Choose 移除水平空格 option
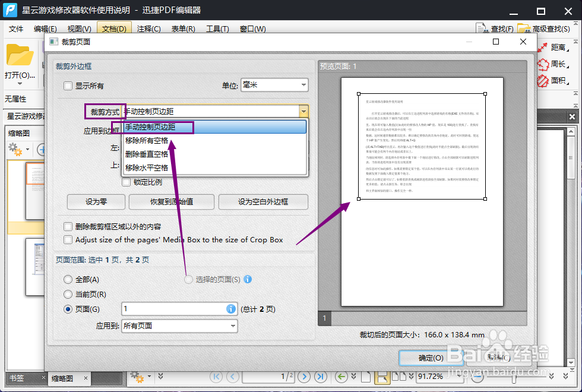 [214, 167]
